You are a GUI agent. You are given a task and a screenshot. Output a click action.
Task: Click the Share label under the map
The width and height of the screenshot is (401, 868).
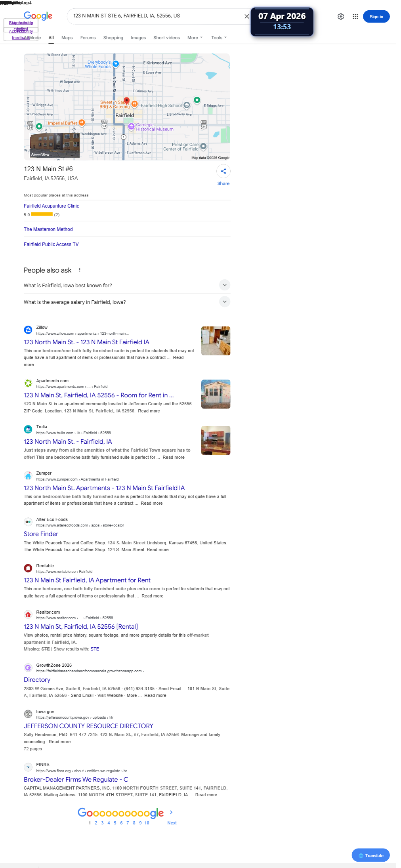tap(223, 183)
